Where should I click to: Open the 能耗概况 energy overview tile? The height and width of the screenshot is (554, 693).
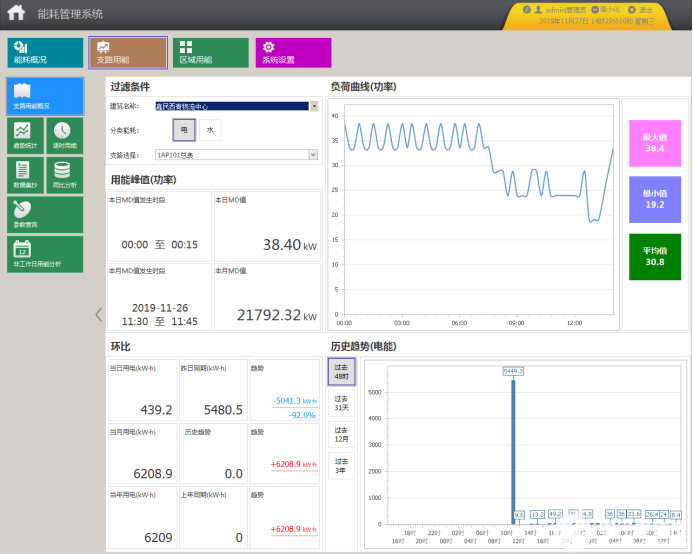46,53
